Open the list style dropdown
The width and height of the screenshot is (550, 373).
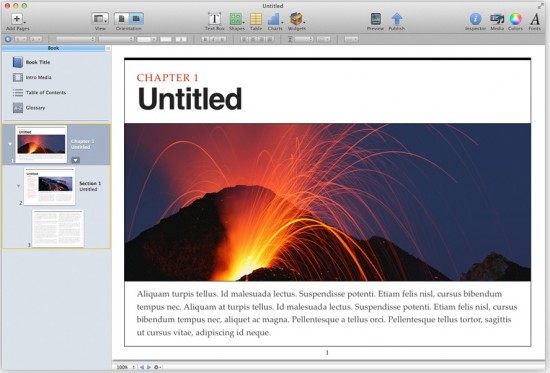point(351,39)
